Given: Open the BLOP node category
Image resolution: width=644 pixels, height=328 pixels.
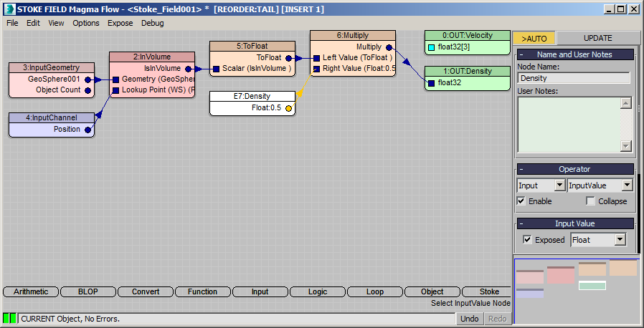Looking at the screenshot, I should click(x=88, y=291).
